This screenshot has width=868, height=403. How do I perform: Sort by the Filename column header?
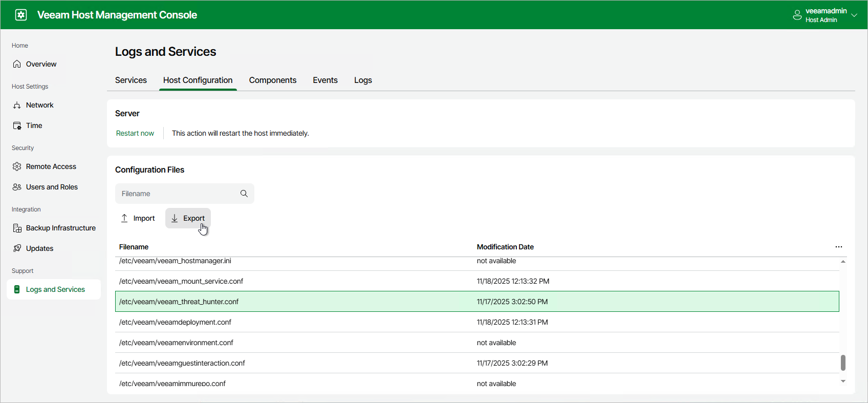134,247
